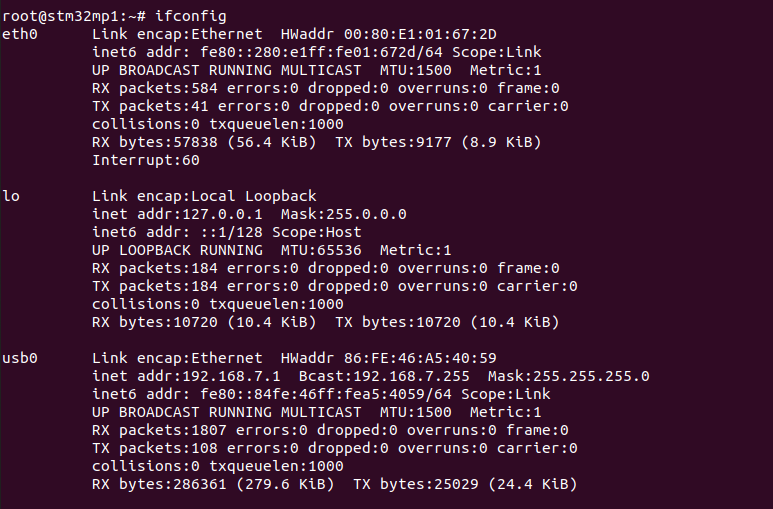Click eth0 RX packets:584 value
773x509 pixels.
(155, 88)
